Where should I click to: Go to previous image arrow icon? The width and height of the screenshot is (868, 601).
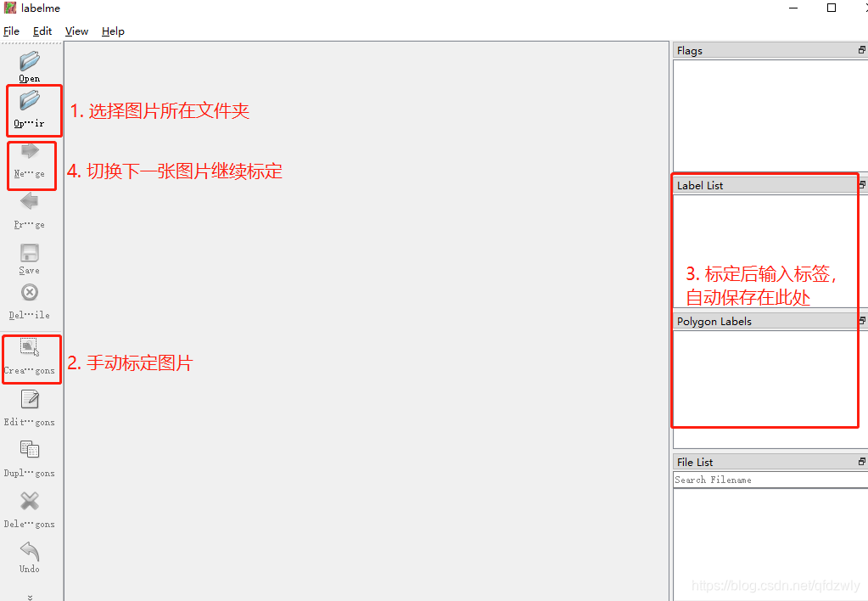(x=30, y=201)
